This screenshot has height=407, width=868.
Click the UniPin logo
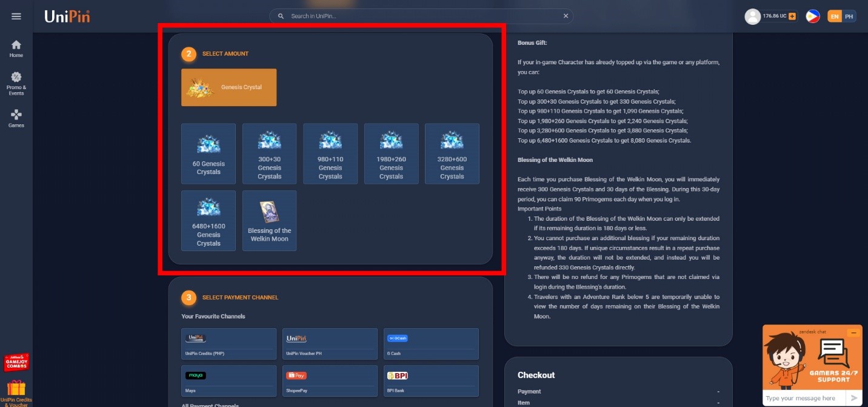click(67, 16)
